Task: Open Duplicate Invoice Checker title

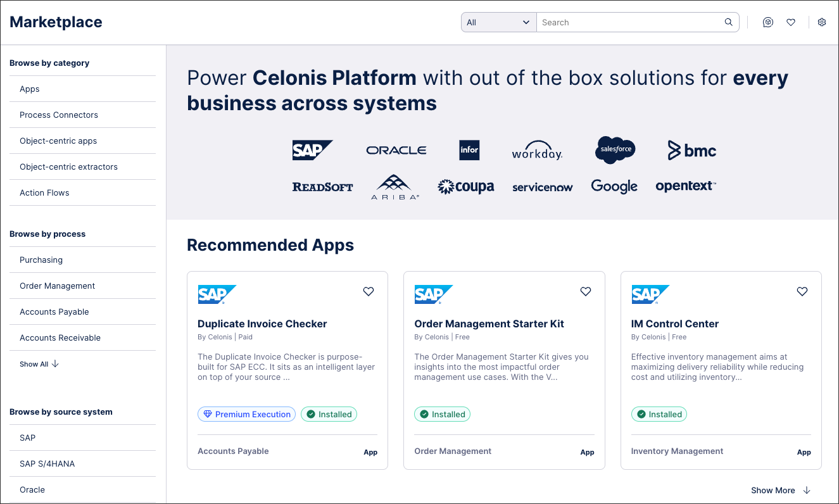Action: (x=262, y=324)
